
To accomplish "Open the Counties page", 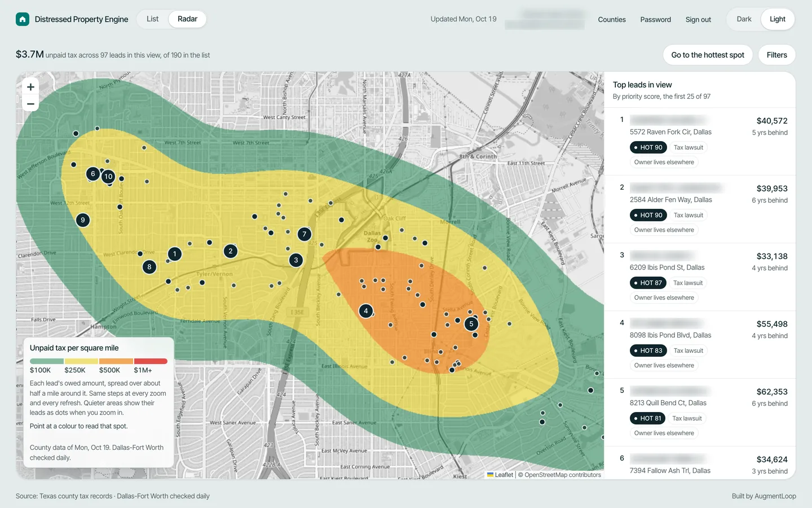I will point(612,20).
